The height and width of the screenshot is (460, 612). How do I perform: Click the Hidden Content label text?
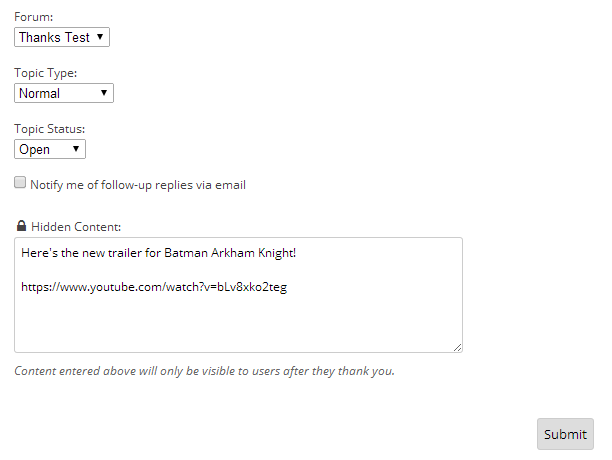point(76,227)
